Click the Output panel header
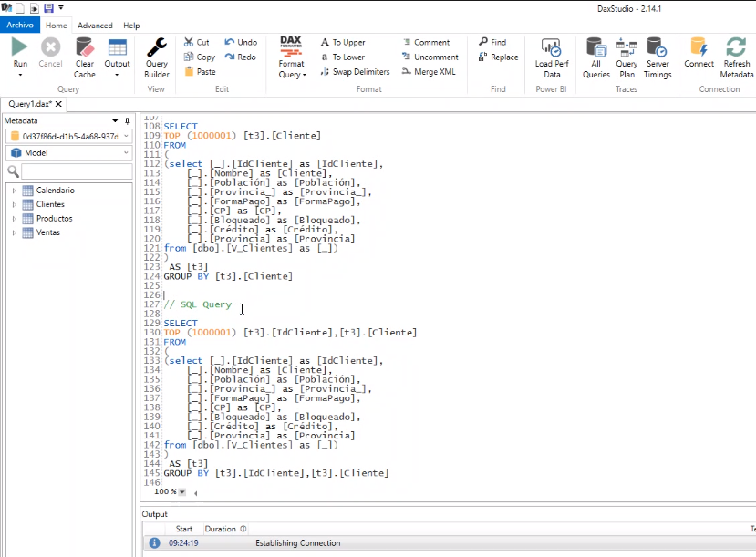This screenshot has height=557, width=756. (154, 514)
